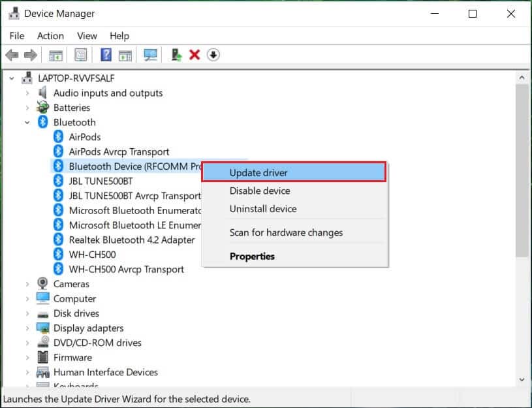Expand the Display adapters category
532x408 pixels.
pyautogui.click(x=27, y=328)
